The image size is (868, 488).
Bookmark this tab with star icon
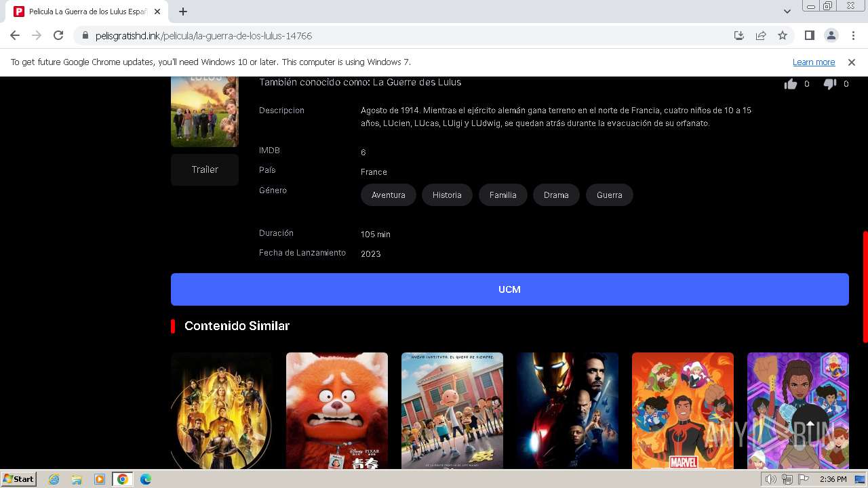783,35
